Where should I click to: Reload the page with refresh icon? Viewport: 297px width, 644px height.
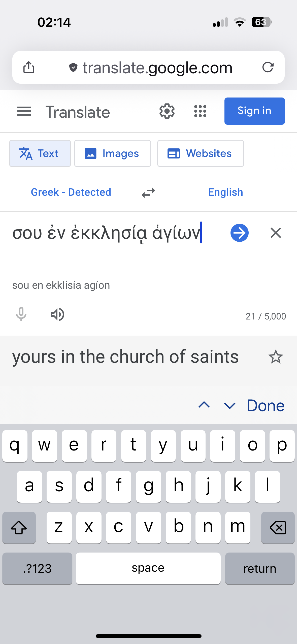click(268, 67)
